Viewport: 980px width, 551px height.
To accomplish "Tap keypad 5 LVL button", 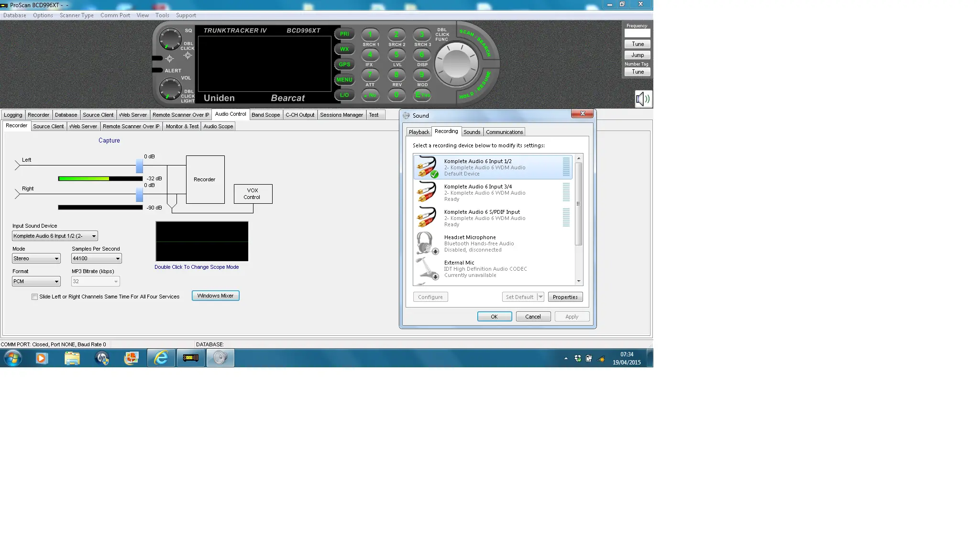I will pos(396,55).
